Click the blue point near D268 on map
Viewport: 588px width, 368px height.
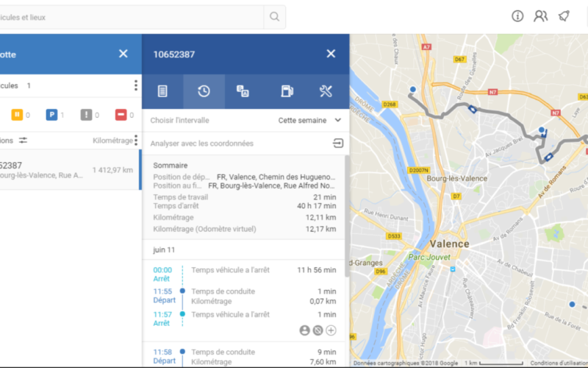(x=413, y=89)
